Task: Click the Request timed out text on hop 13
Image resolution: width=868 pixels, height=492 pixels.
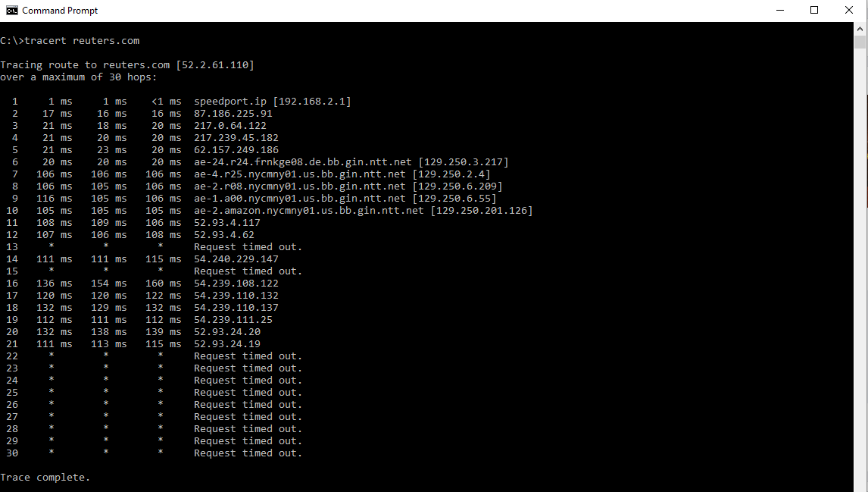Action: tap(248, 246)
